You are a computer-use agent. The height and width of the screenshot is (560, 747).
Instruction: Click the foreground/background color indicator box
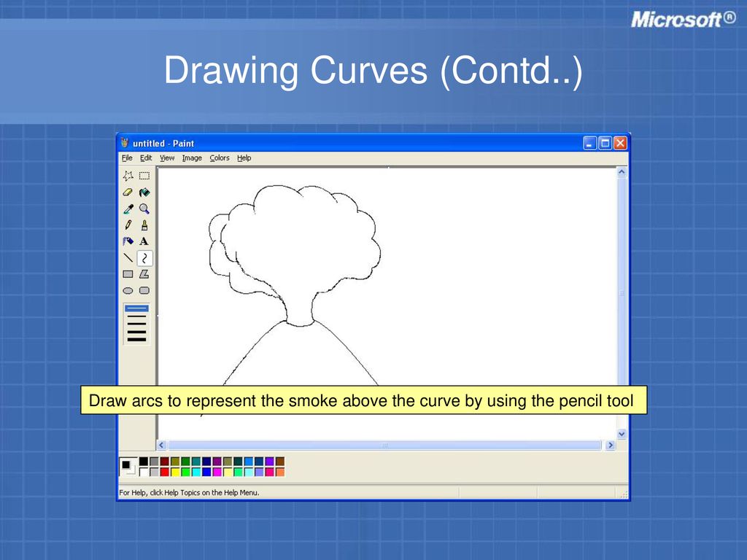point(128,466)
